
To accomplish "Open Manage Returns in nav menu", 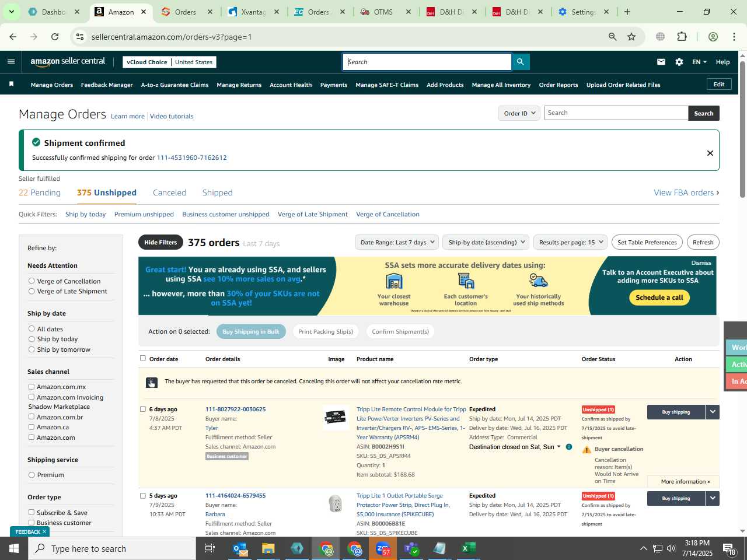I will tap(239, 85).
